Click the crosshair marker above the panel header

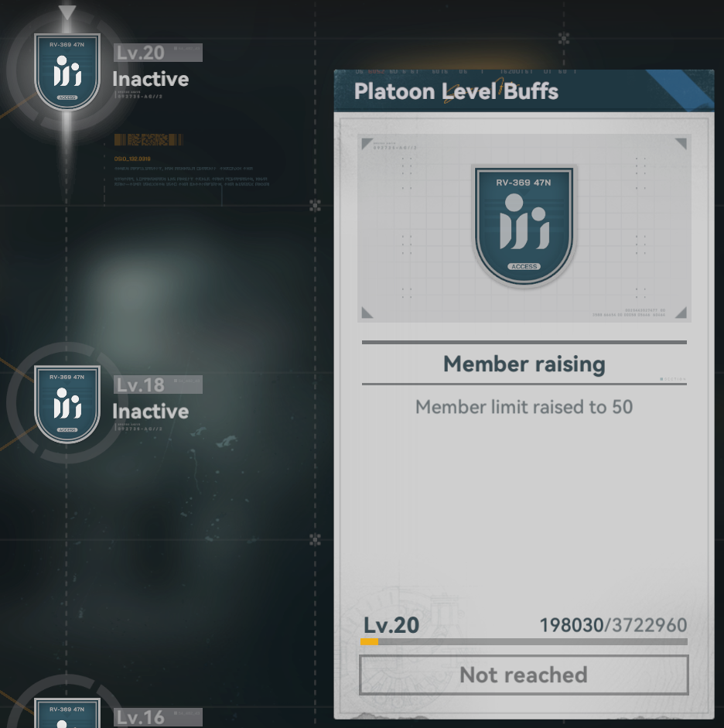pyautogui.click(x=564, y=39)
